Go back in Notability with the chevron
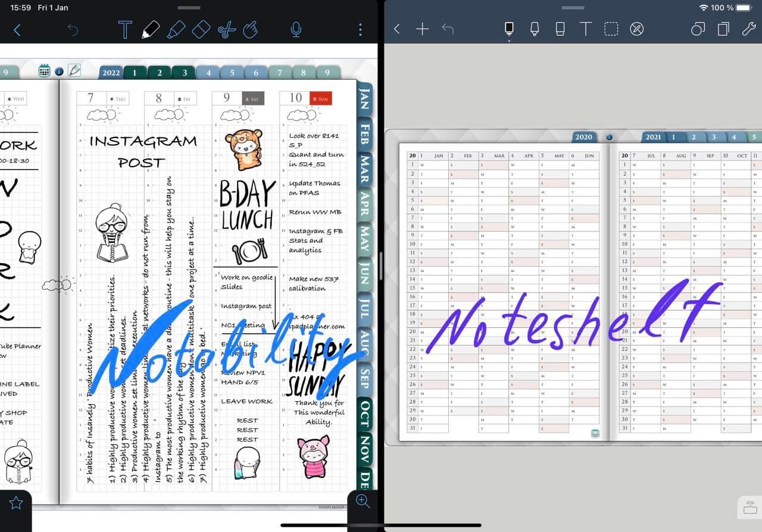Image resolution: width=762 pixels, height=532 pixels. pos(17,30)
